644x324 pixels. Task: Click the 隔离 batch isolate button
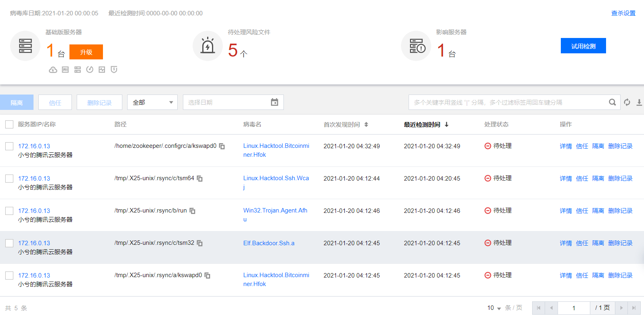[17, 102]
